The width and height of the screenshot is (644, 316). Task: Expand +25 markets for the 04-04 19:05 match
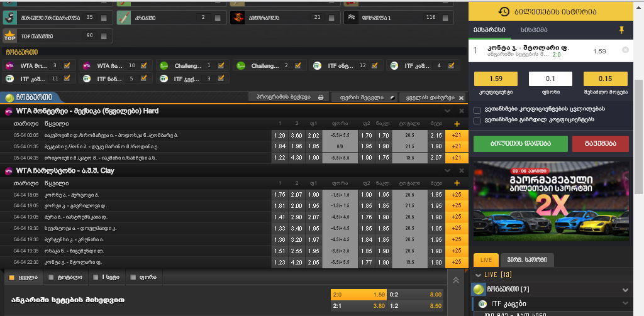(x=457, y=217)
